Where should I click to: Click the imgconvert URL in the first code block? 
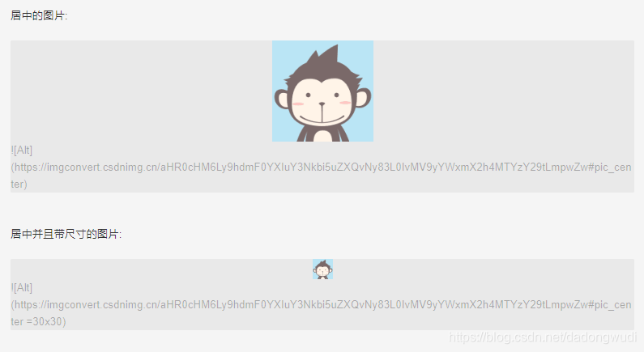pos(321,167)
